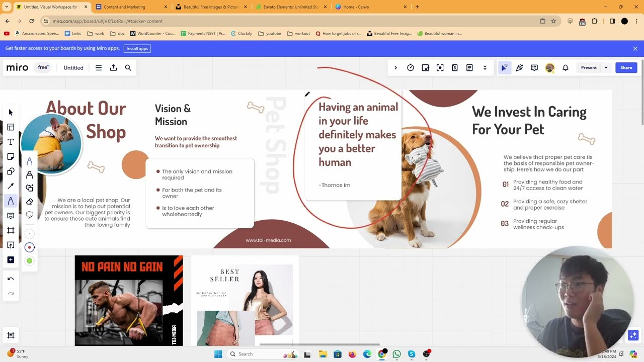The height and width of the screenshot is (362, 644).
Task: Open the Upload tool
Action: click(11, 245)
